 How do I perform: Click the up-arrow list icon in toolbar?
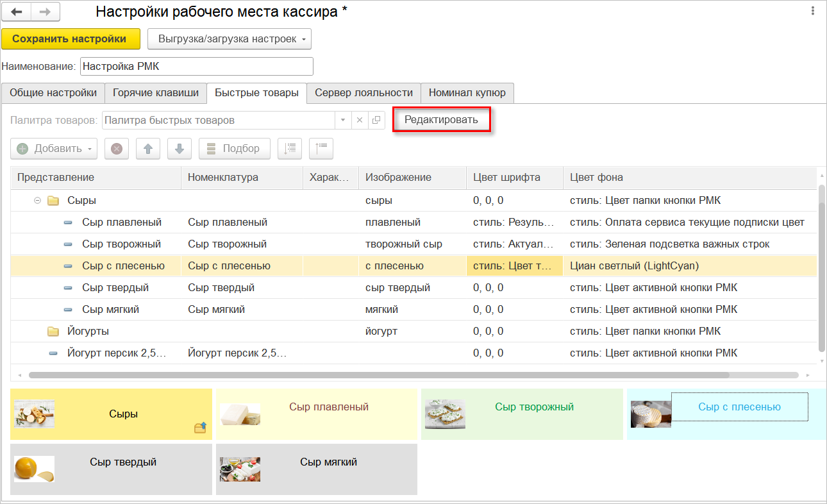[x=321, y=149]
